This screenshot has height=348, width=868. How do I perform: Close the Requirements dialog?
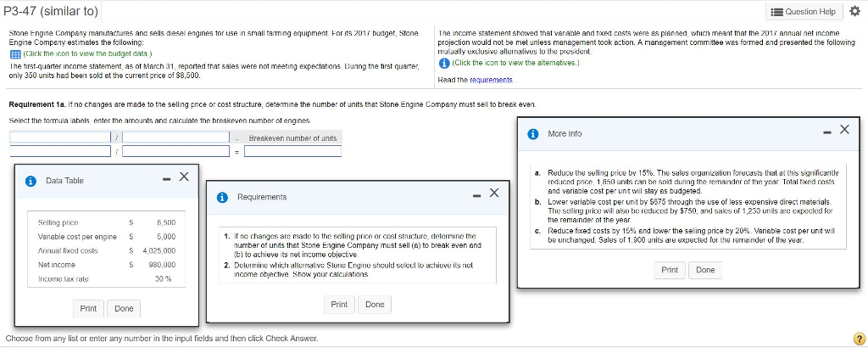point(494,193)
